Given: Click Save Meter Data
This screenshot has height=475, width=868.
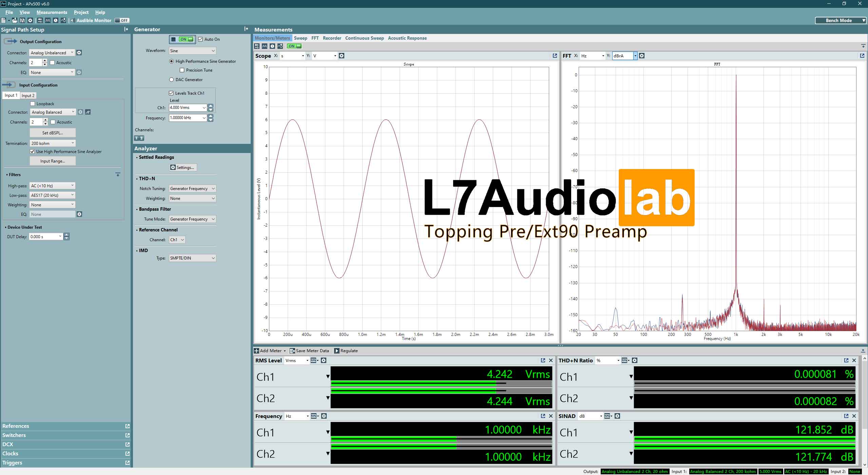Looking at the screenshot, I should point(309,351).
